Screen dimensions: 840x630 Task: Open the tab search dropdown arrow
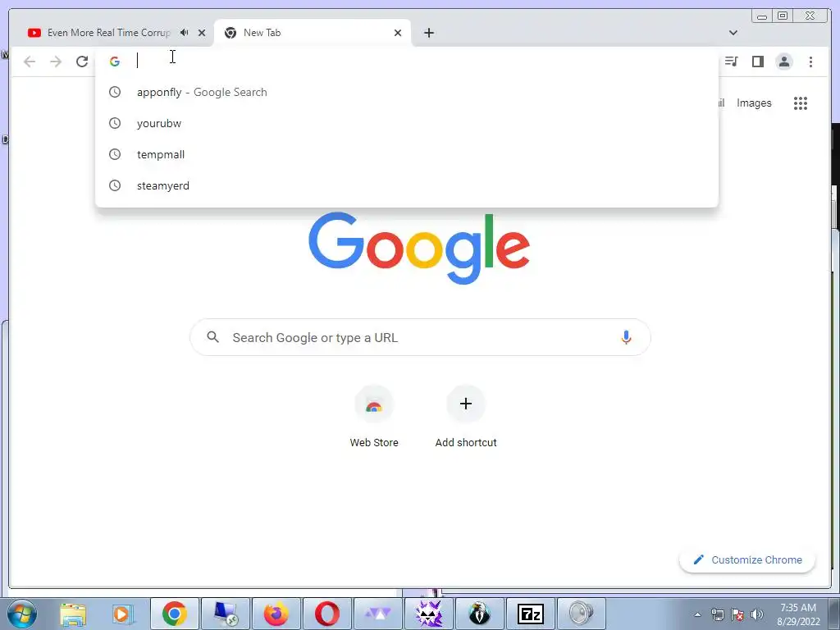tap(733, 33)
